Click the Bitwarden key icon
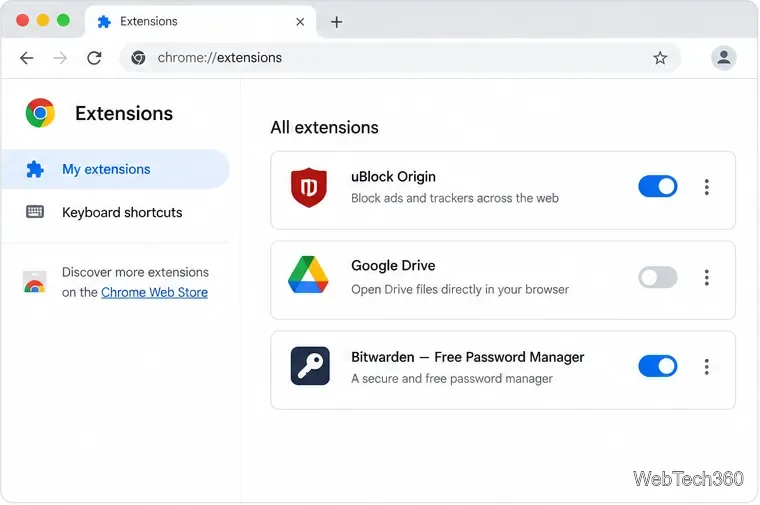 [x=310, y=366]
